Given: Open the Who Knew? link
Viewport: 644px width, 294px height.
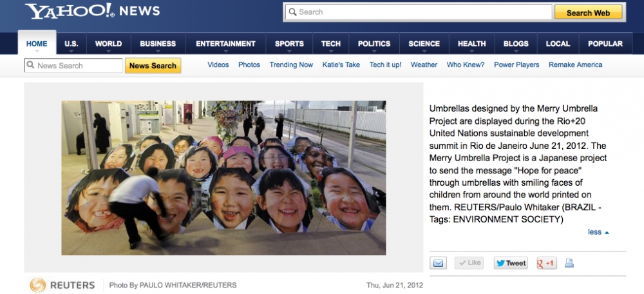Looking at the screenshot, I should tap(466, 64).
